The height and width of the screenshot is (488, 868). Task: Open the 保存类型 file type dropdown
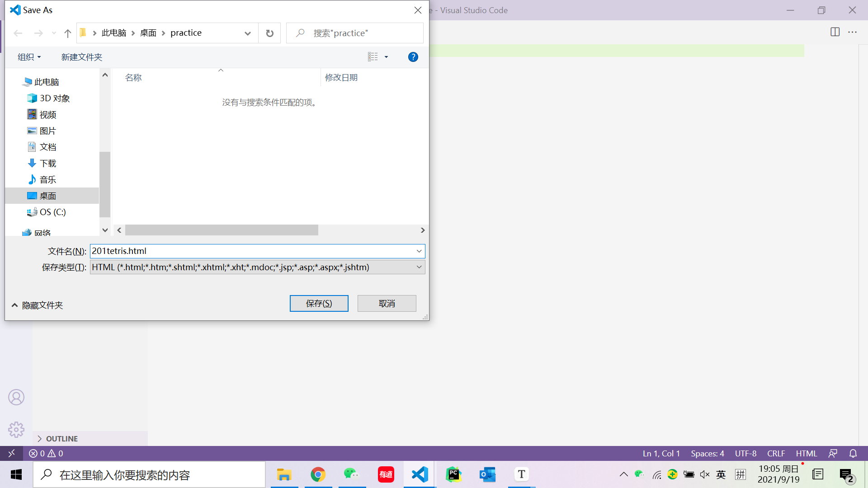point(419,267)
